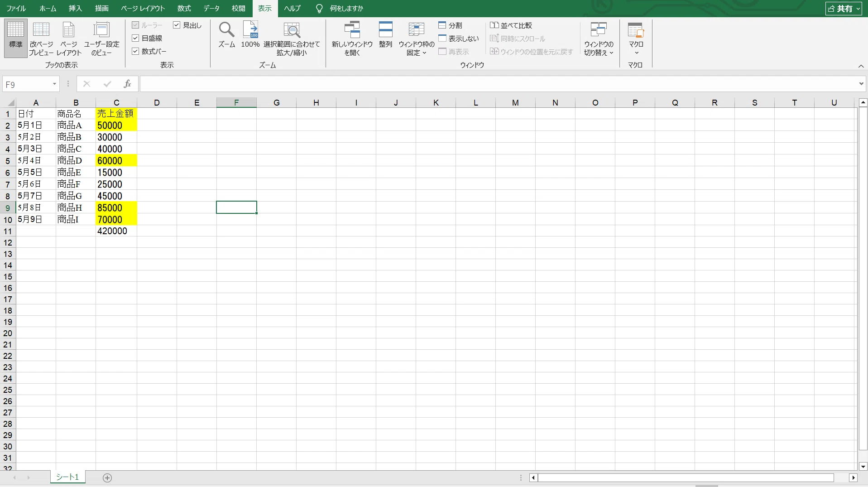
Task: Select the シート1 sheet tab
Action: [67, 477]
